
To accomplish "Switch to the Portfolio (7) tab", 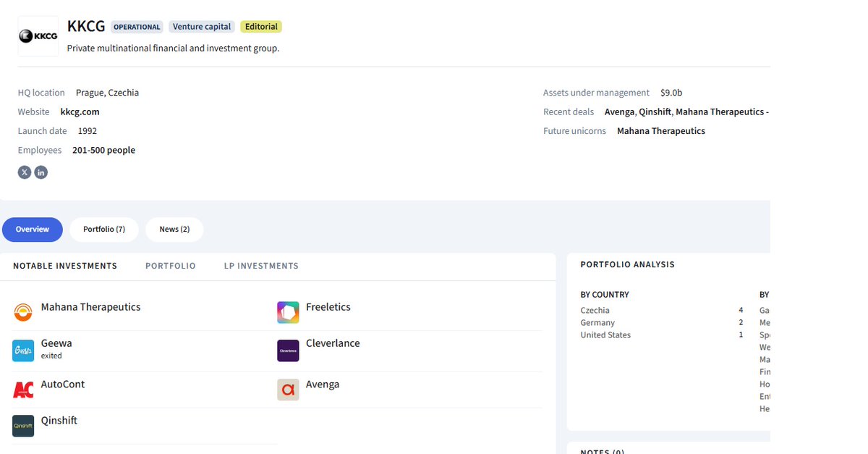I will point(104,230).
